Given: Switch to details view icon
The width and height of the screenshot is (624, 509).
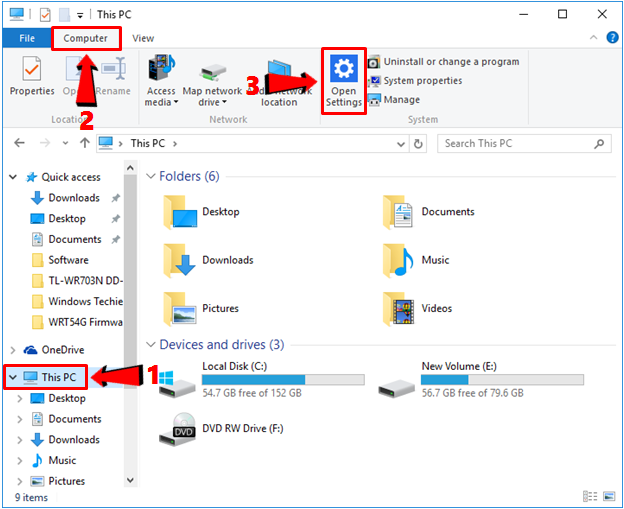Looking at the screenshot, I should click(x=591, y=496).
